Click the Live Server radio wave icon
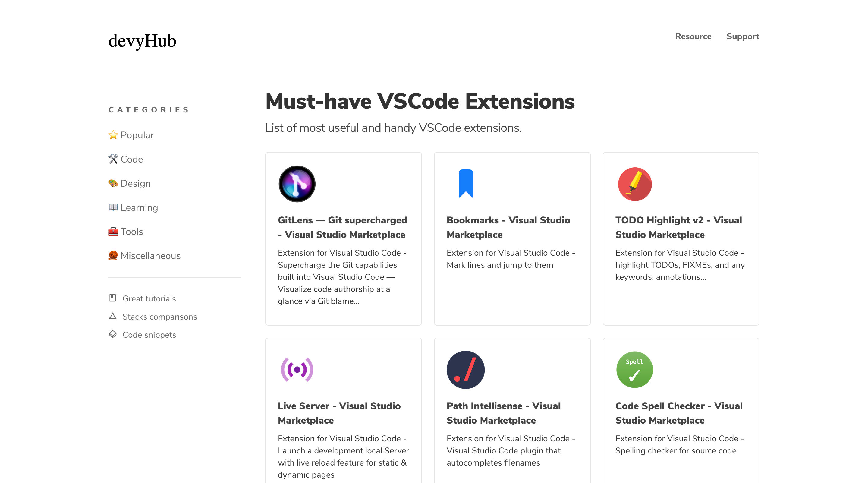The image size is (868, 483). coord(297,369)
